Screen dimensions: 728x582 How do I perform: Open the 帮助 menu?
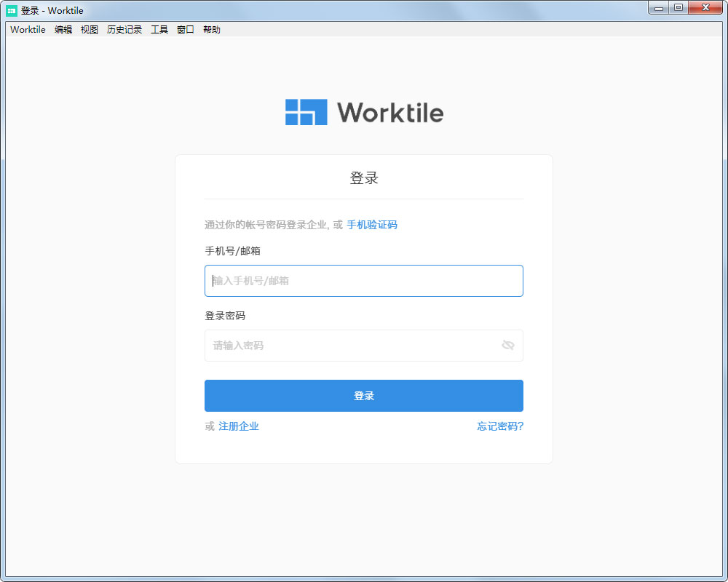[x=212, y=29]
